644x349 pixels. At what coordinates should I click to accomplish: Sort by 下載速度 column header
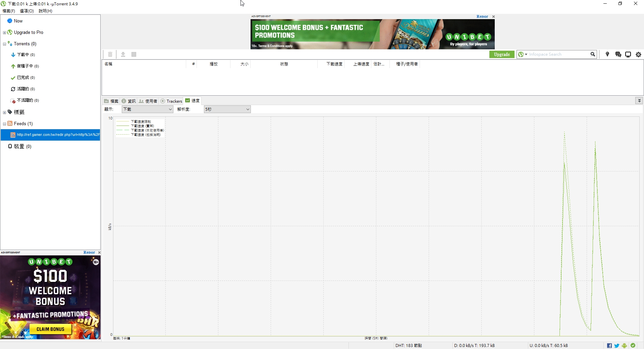tap(331, 64)
